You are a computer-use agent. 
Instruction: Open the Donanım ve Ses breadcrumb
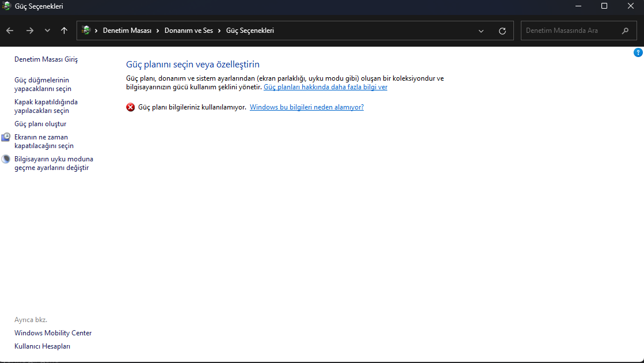click(x=189, y=31)
